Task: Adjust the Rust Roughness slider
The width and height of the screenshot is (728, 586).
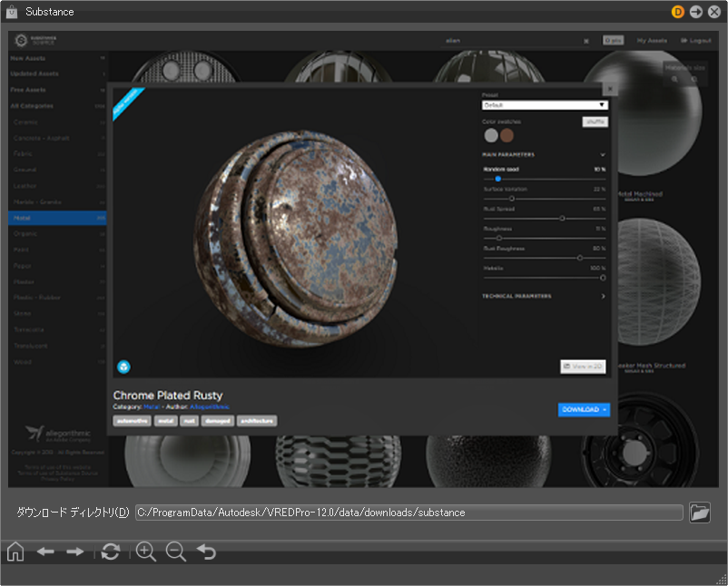Action: [580, 258]
